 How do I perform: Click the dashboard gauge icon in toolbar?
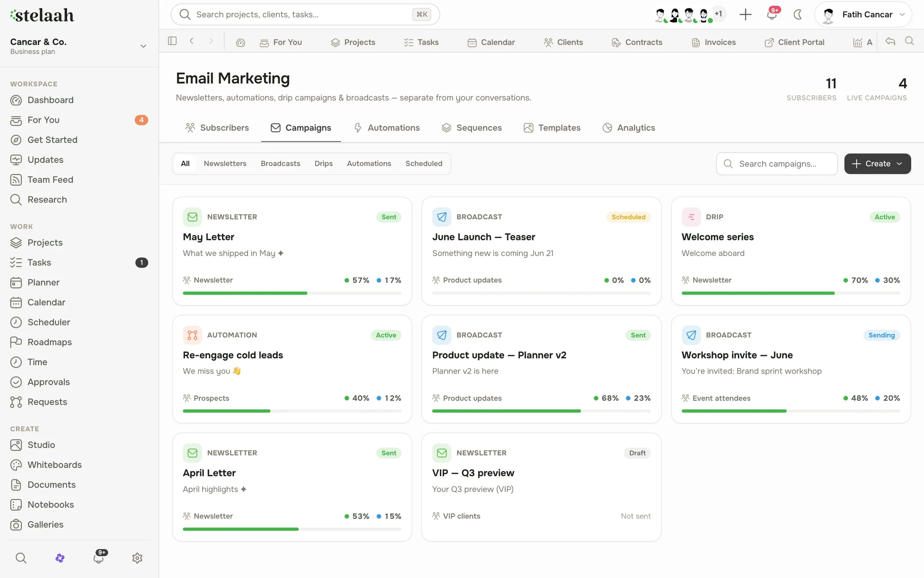click(240, 43)
